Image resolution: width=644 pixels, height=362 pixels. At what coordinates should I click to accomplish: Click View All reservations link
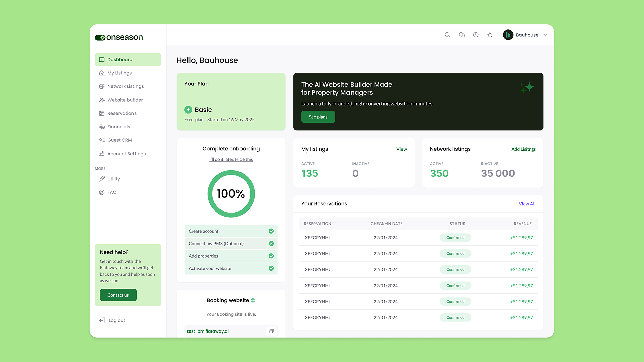coord(527,204)
